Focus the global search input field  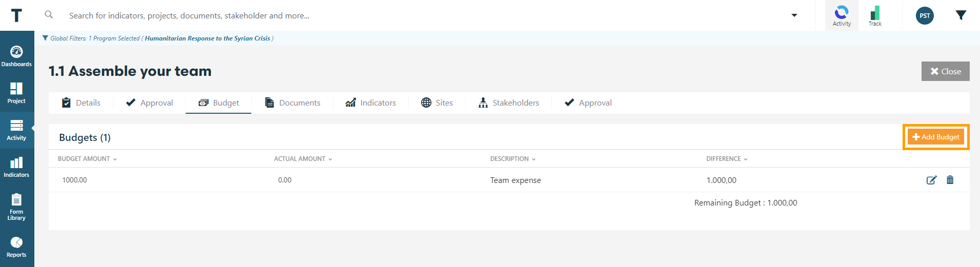[410, 16]
